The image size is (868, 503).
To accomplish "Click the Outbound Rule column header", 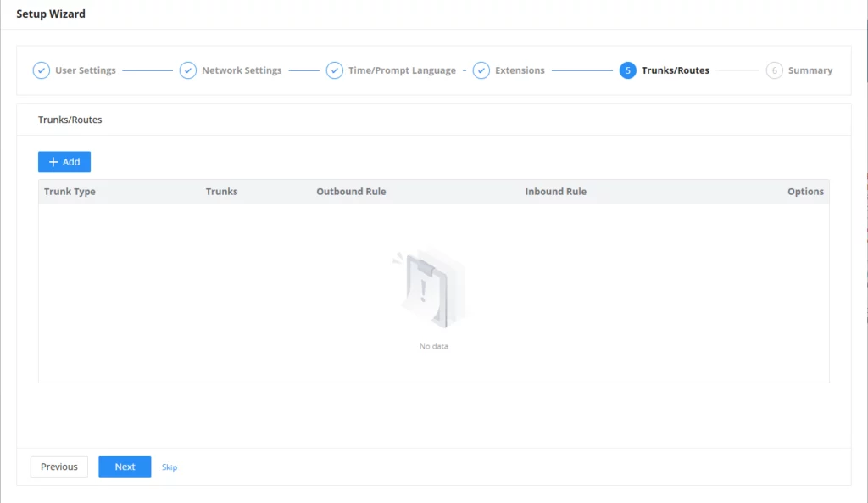I will coord(351,191).
